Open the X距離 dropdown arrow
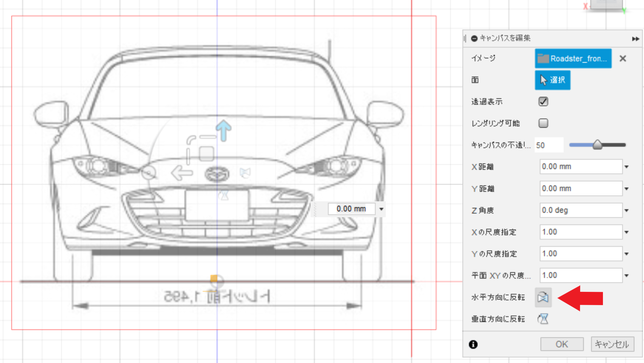 (x=627, y=167)
